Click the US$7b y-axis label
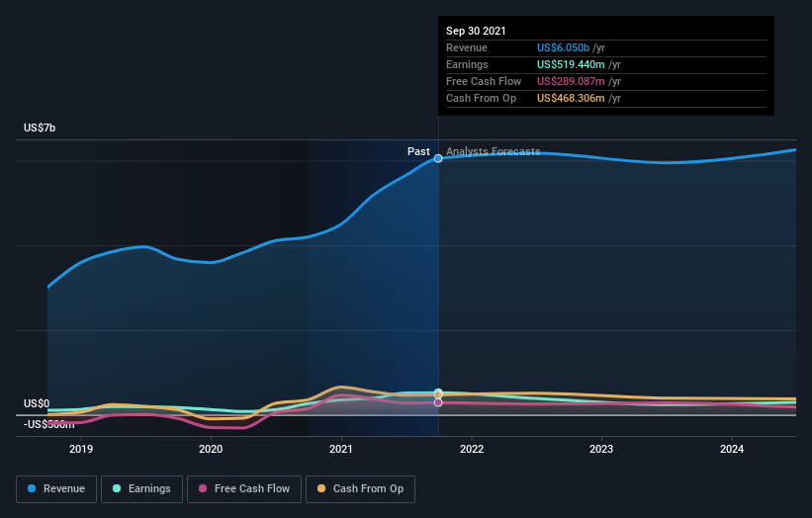Viewport: 812px width, 518px height. (40, 128)
